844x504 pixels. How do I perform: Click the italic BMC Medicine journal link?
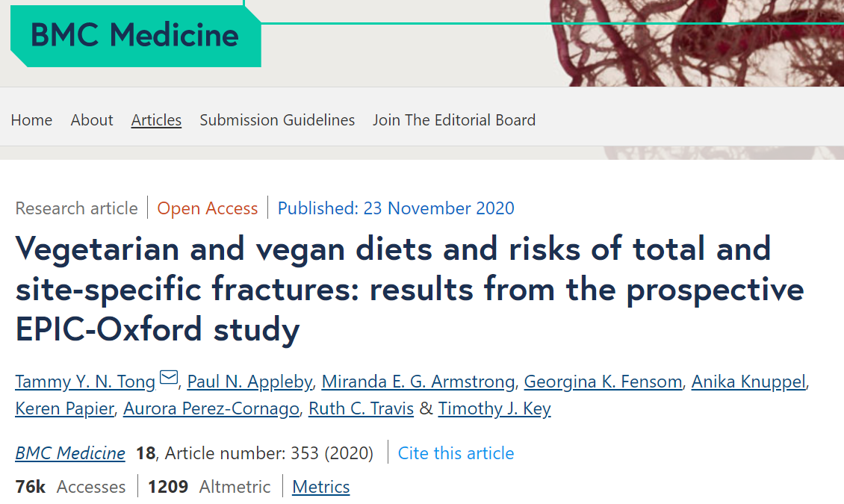[x=70, y=453]
